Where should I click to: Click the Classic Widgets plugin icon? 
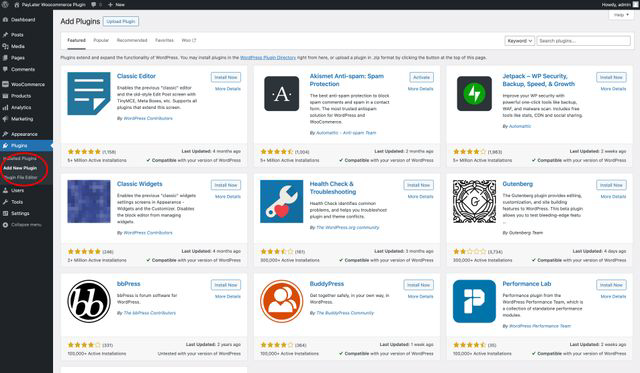pyautogui.click(x=89, y=201)
